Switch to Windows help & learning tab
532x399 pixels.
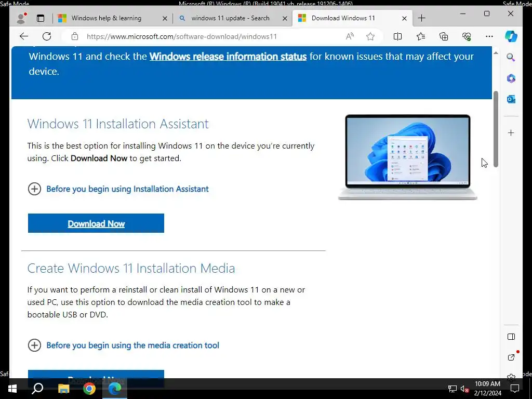[106, 18]
